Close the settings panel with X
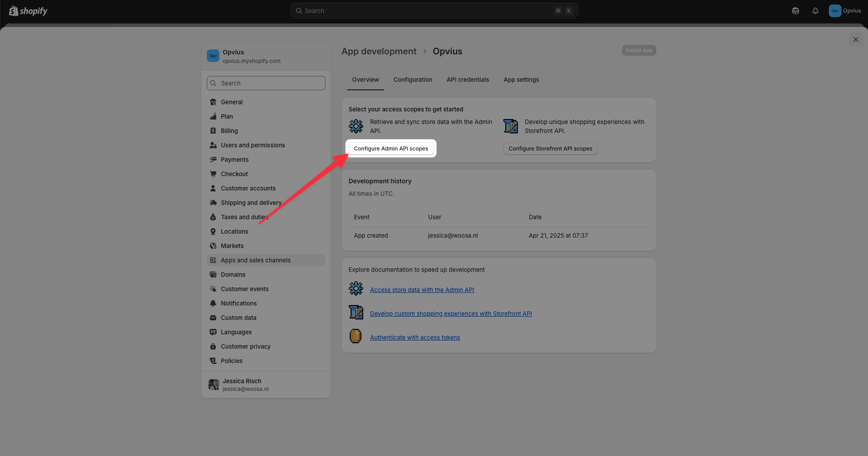This screenshot has width=868, height=456. 856,40
